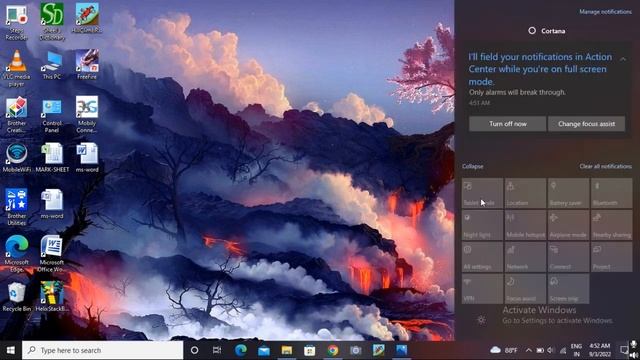640x360 pixels.
Task: Open Microsoft Store in taskbar
Action: pyautogui.click(x=309, y=350)
